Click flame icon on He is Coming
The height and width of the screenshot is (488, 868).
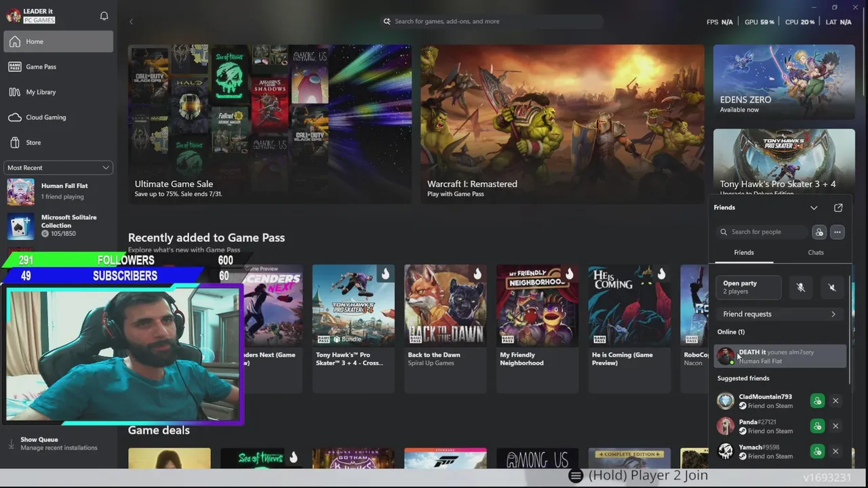click(662, 274)
